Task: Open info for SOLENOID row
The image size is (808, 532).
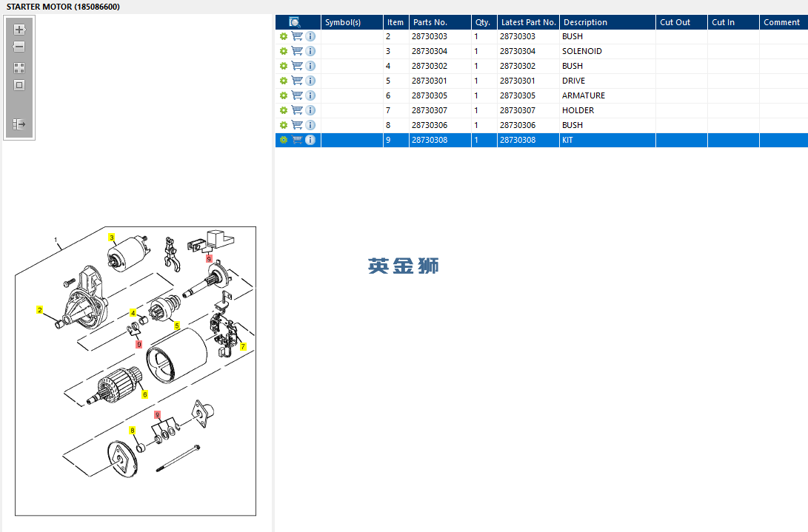Action: [310, 52]
